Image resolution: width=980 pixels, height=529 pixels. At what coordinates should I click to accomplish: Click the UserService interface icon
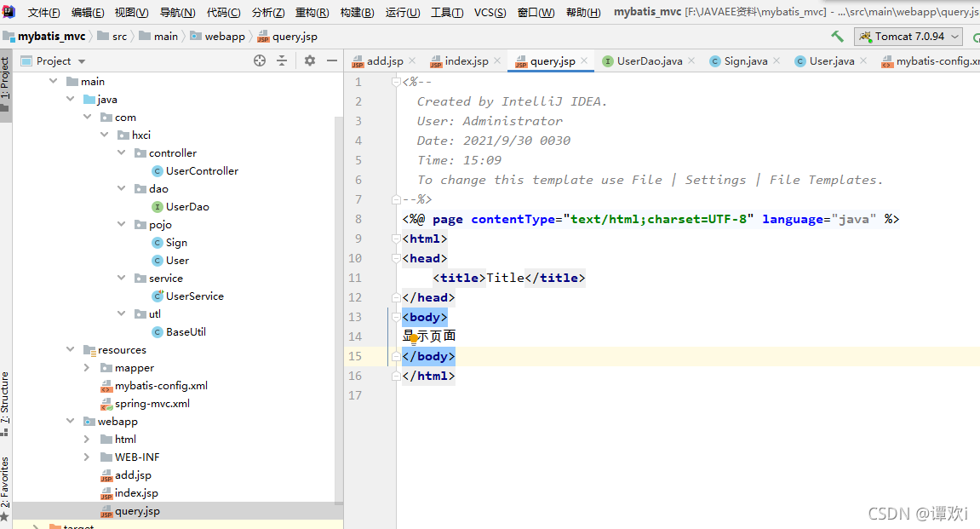[x=158, y=296]
